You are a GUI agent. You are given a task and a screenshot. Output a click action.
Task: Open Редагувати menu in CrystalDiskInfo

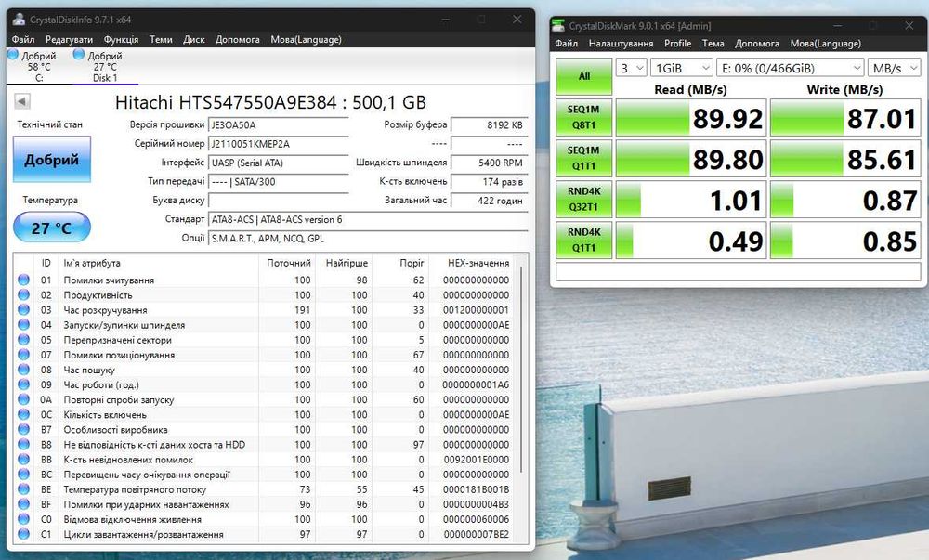pos(69,40)
